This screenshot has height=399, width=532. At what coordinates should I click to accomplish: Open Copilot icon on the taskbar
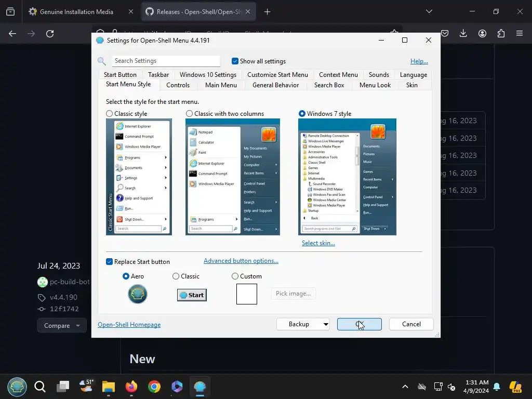[177, 387]
